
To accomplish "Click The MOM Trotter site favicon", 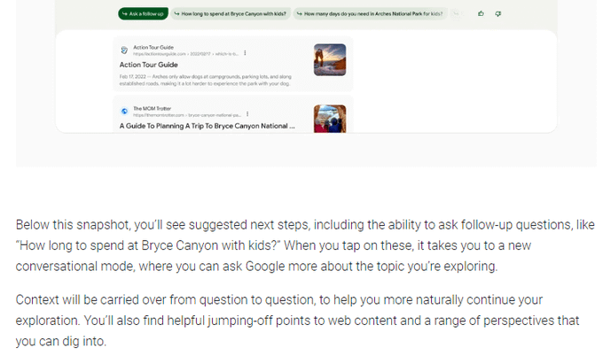I will pyautogui.click(x=124, y=112).
